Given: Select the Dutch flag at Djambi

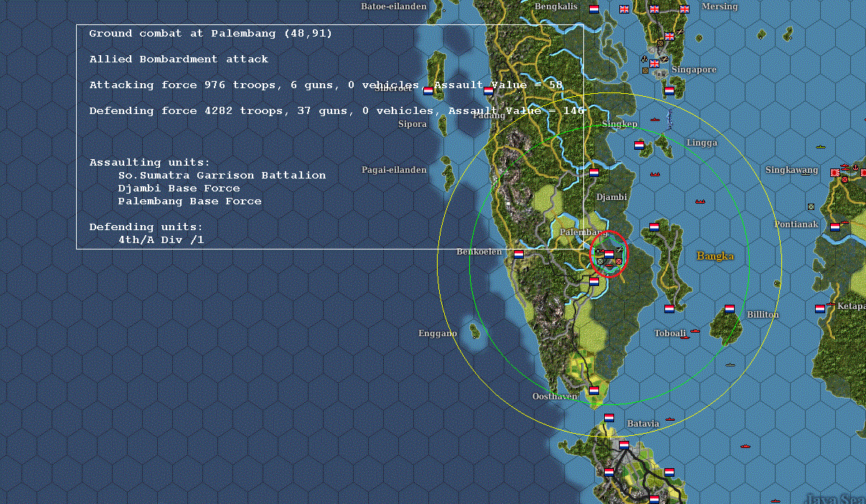Looking at the screenshot, I should (594, 172).
